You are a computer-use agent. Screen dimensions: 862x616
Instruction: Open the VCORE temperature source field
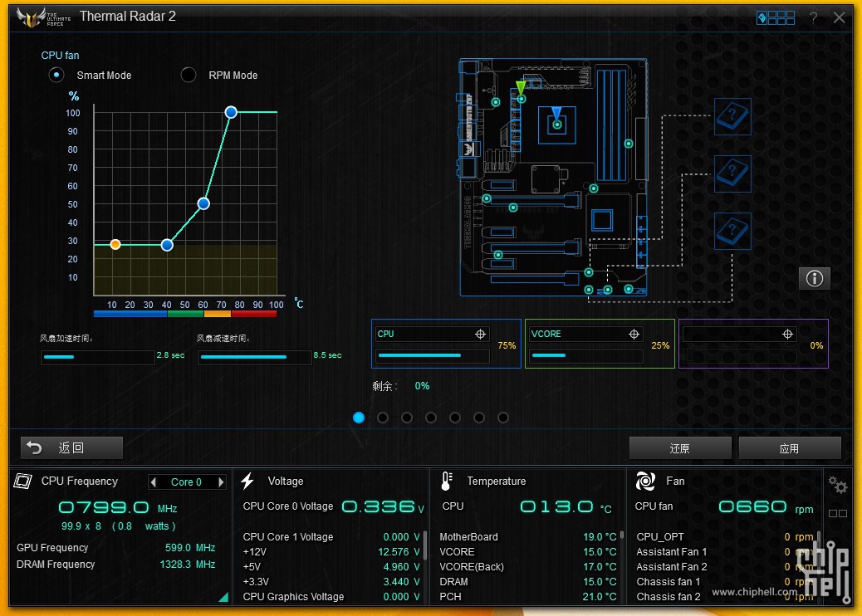[x=586, y=334]
